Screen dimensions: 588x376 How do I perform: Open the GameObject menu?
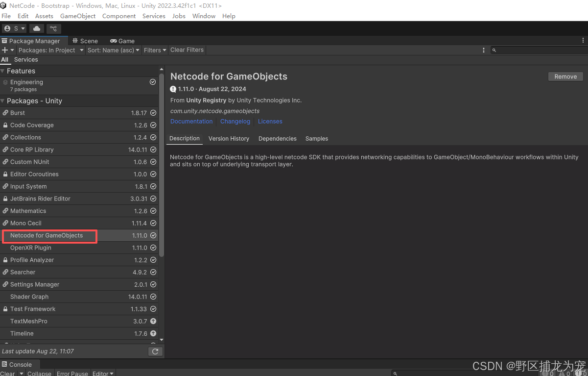[x=78, y=16]
